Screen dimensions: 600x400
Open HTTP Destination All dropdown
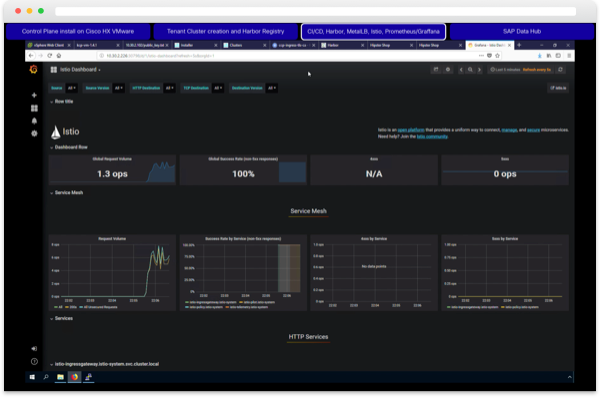(x=170, y=88)
